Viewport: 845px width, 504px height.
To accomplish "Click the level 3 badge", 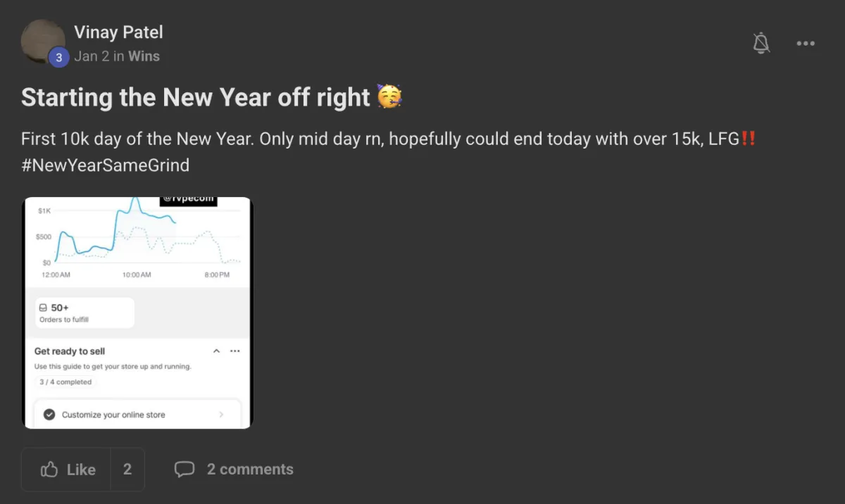I will click(x=58, y=58).
